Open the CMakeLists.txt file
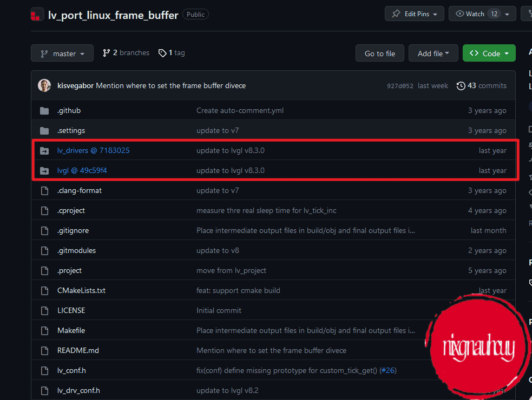532x400 pixels. tap(81, 290)
